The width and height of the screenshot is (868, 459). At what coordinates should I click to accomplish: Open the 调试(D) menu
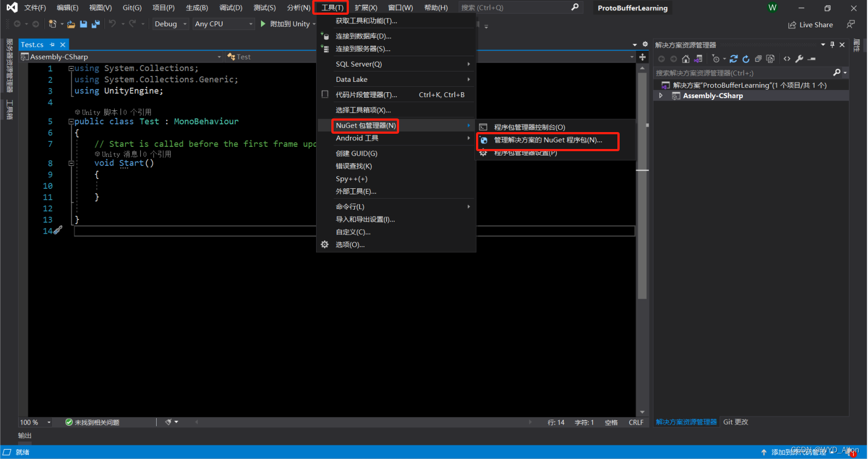tap(231, 8)
